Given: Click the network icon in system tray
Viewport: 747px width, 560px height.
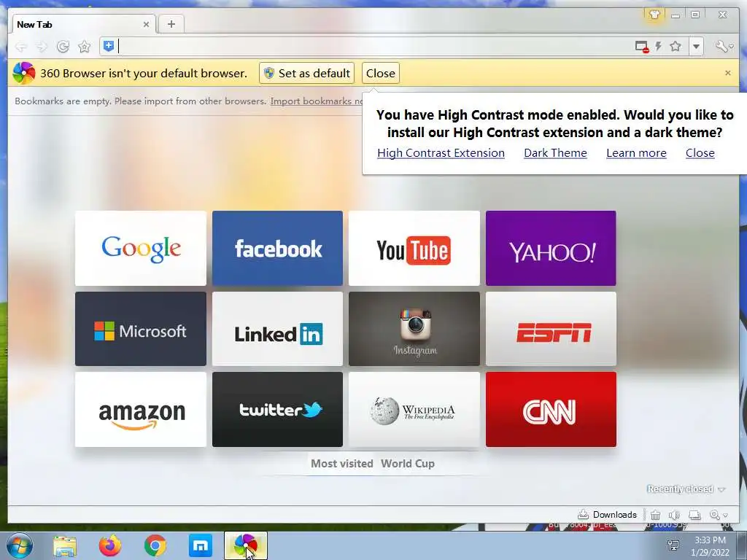Looking at the screenshot, I should [x=673, y=545].
